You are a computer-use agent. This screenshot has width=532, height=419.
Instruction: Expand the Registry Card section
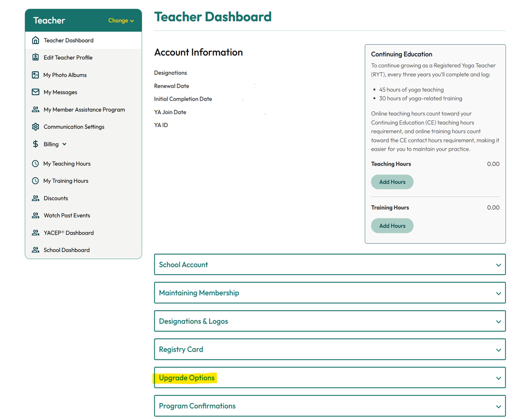click(330, 349)
